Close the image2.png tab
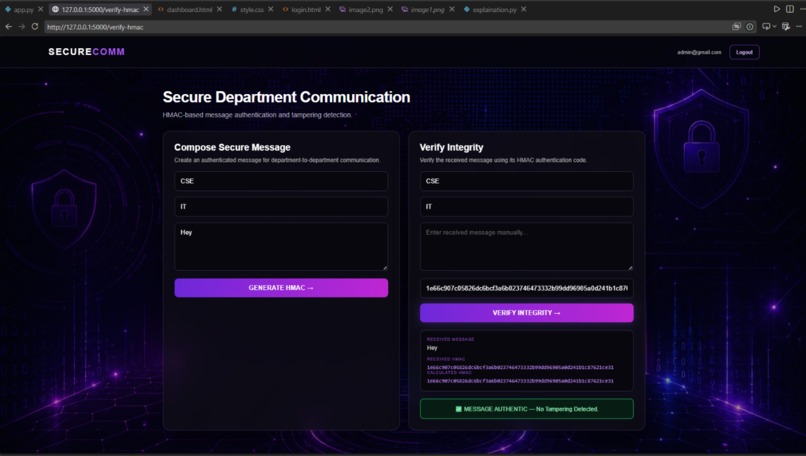 (x=390, y=9)
